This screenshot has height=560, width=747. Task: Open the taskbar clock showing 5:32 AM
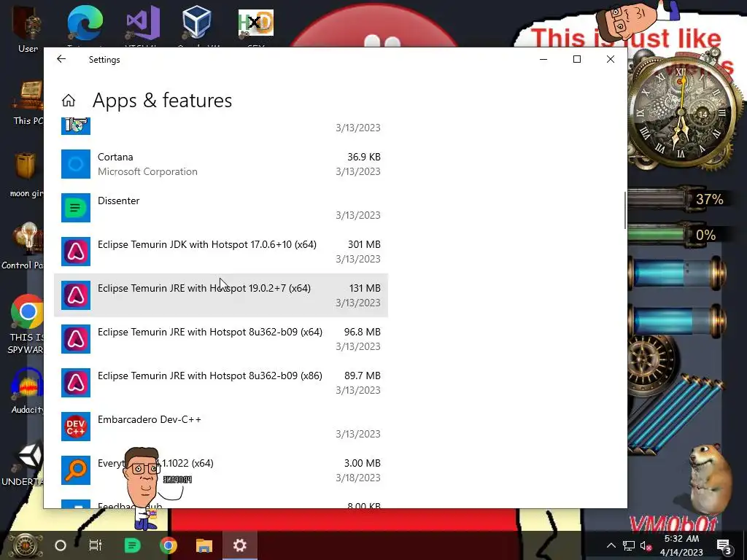[681, 545]
